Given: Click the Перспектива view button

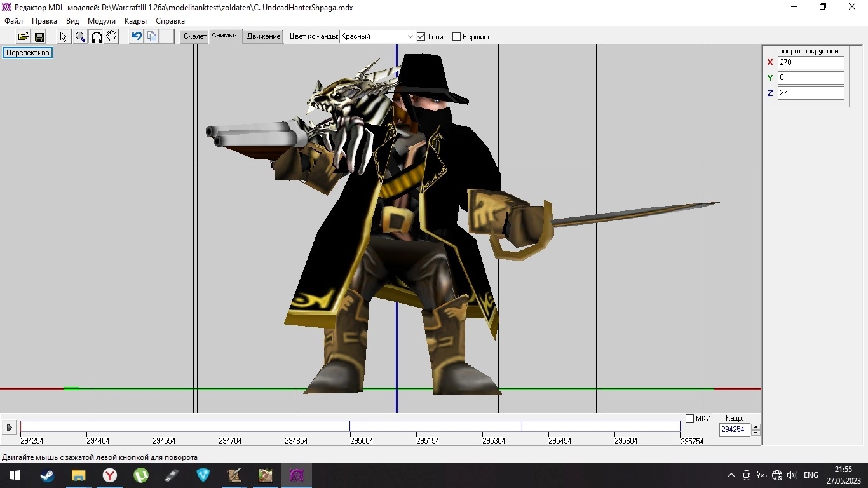Looking at the screenshot, I should [28, 53].
